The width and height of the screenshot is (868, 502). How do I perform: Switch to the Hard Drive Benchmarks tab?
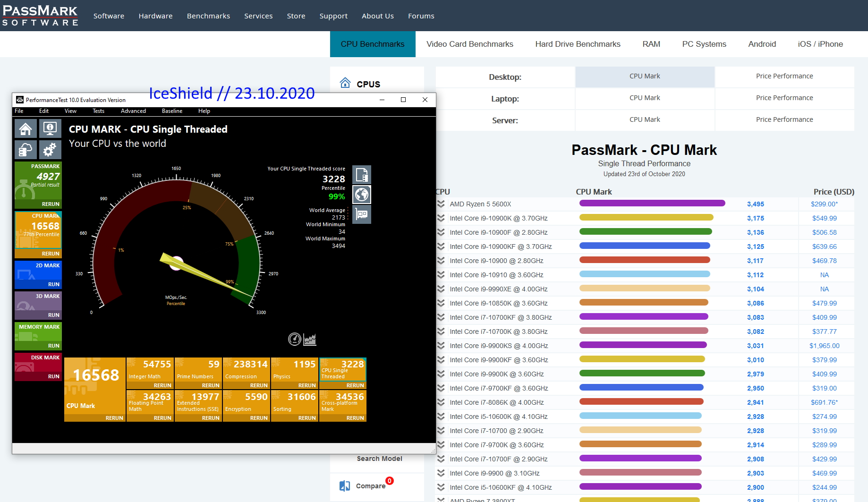click(578, 44)
